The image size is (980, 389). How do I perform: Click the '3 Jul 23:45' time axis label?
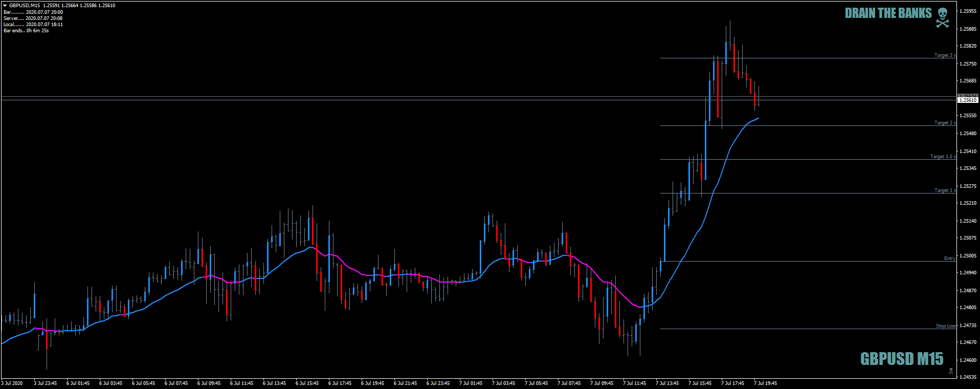(x=46, y=383)
